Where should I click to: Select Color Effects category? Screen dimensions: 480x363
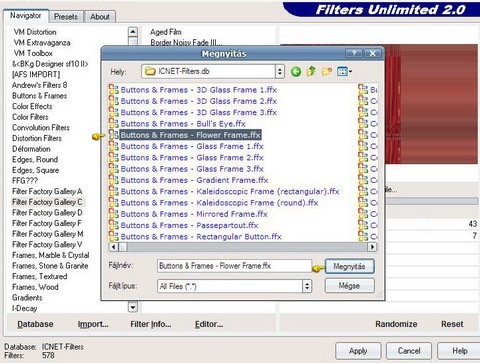point(32,106)
